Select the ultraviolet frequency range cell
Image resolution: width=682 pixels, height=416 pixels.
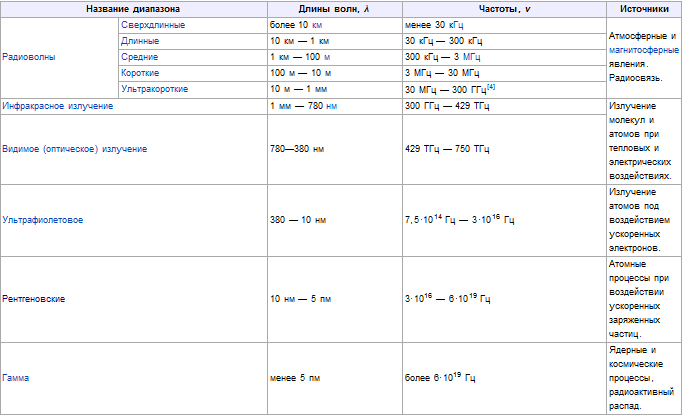coord(504,220)
